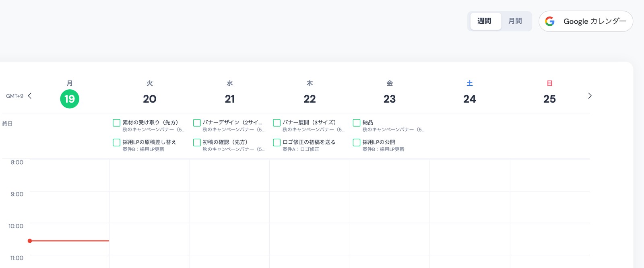The width and height of the screenshot is (644, 268).
Task: Open task title ロゴ修正の初稿を送る
Action: click(x=309, y=142)
